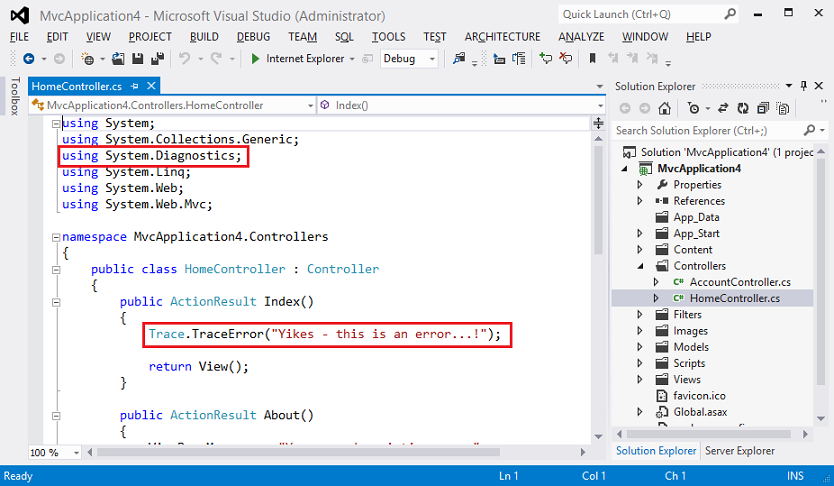The width and height of the screenshot is (834, 486).
Task: Expand the Models folder
Action: [x=640, y=347]
